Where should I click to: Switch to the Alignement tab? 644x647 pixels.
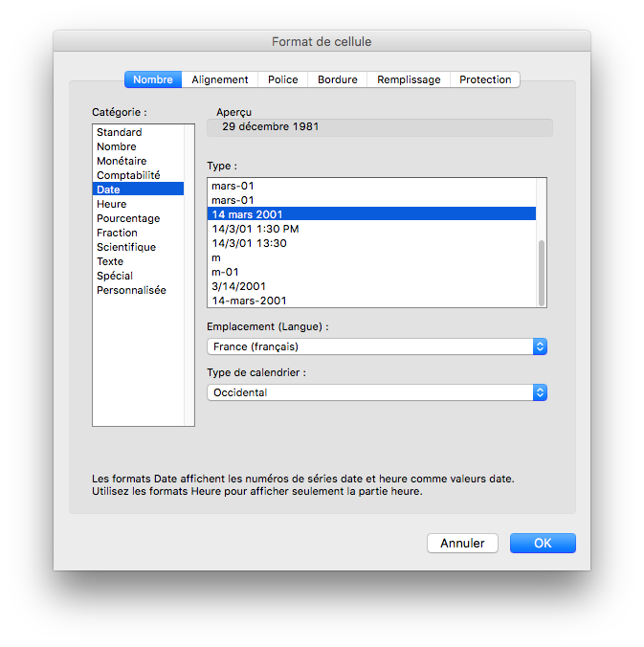point(219,79)
